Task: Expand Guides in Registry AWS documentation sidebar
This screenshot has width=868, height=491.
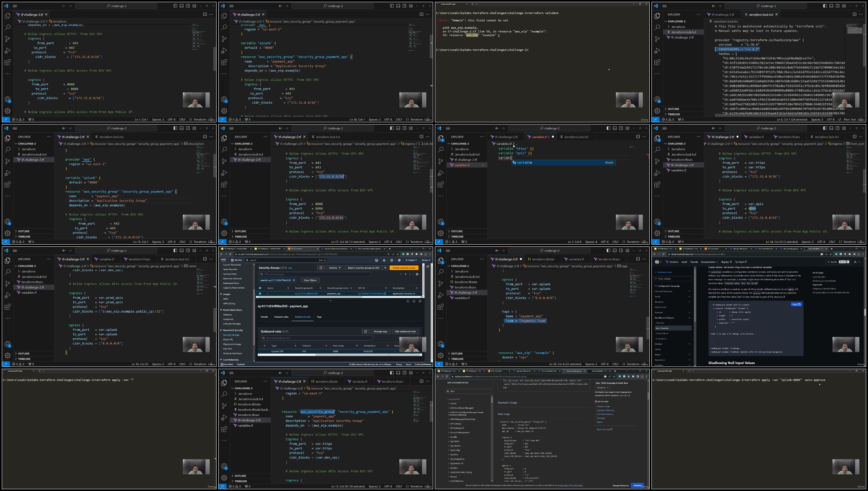Action: [x=452, y=403]
